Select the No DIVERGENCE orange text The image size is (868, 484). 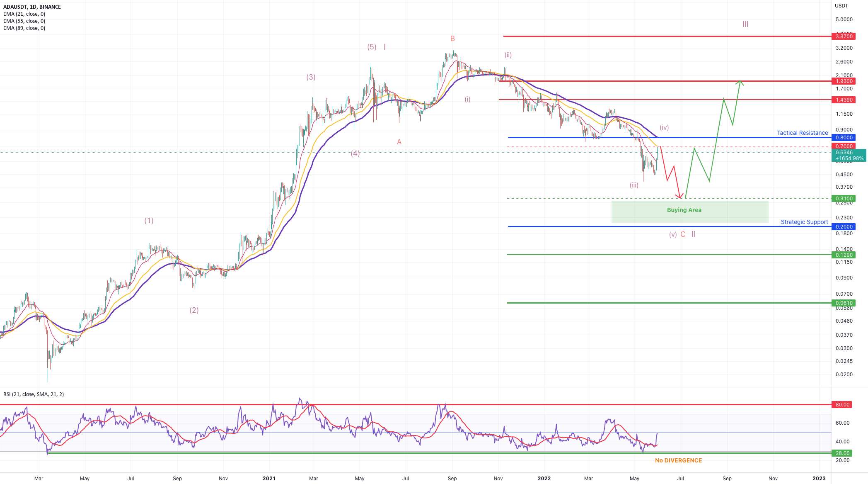[679, 460]
